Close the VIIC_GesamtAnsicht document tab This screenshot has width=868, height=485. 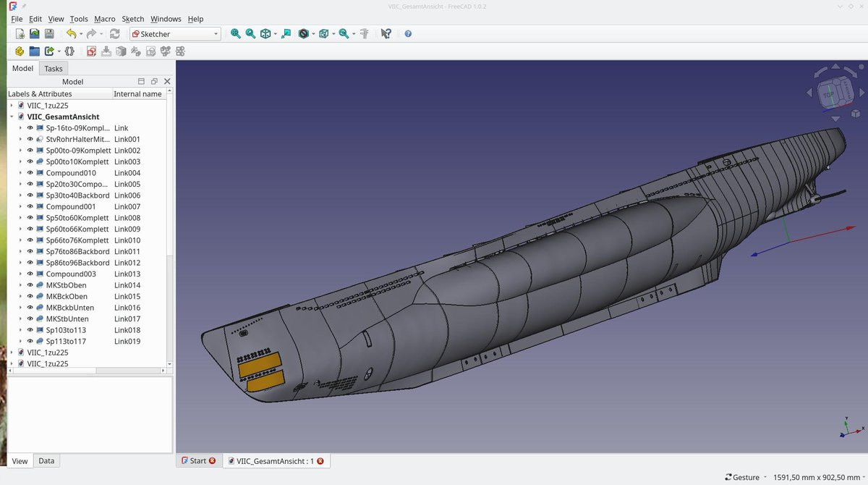(x=320, y=461)
